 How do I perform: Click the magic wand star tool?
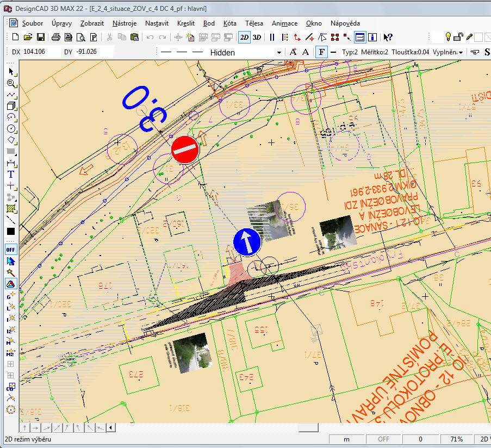click(11, 272)
